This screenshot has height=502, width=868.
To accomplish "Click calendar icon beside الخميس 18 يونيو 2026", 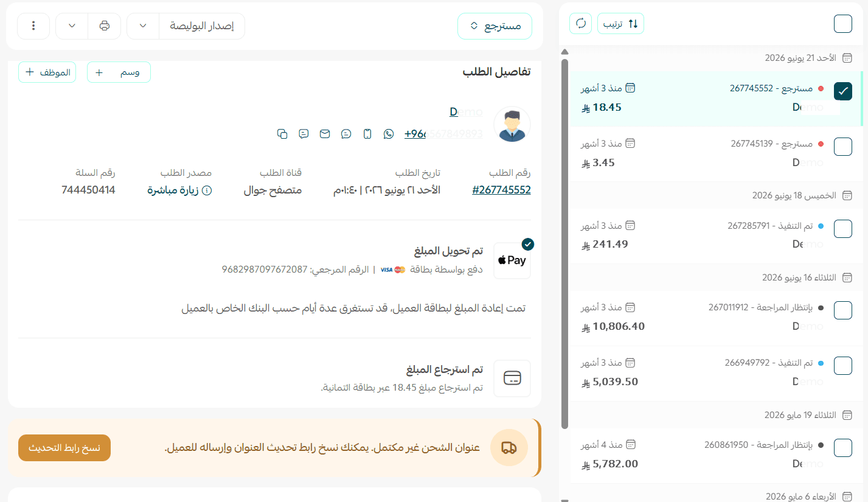I will coord(847,195).
